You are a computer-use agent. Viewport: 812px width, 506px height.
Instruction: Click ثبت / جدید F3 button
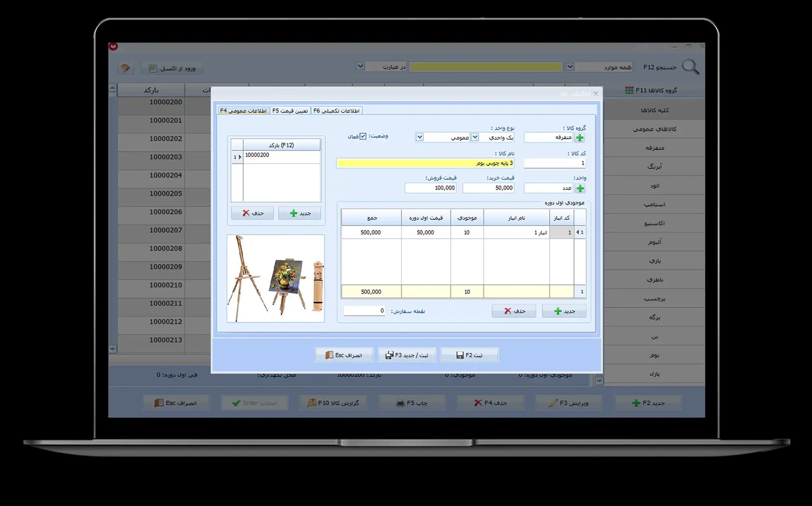407,355
